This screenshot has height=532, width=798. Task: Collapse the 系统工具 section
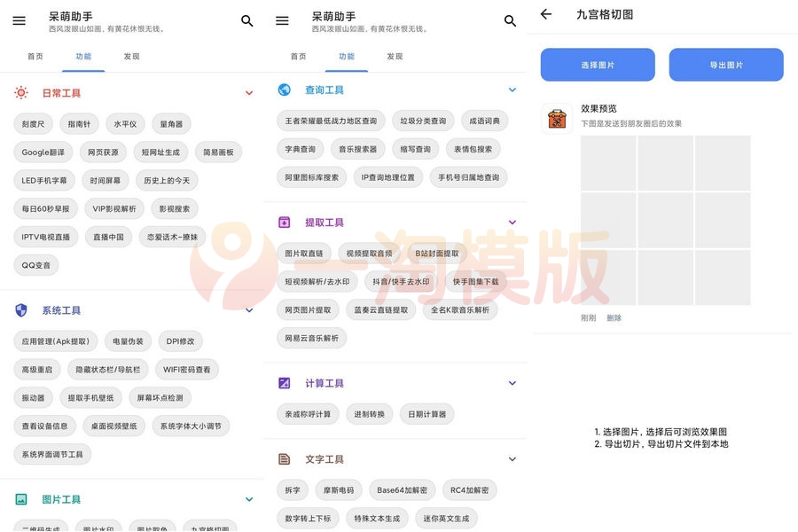(x=249, y=310)
